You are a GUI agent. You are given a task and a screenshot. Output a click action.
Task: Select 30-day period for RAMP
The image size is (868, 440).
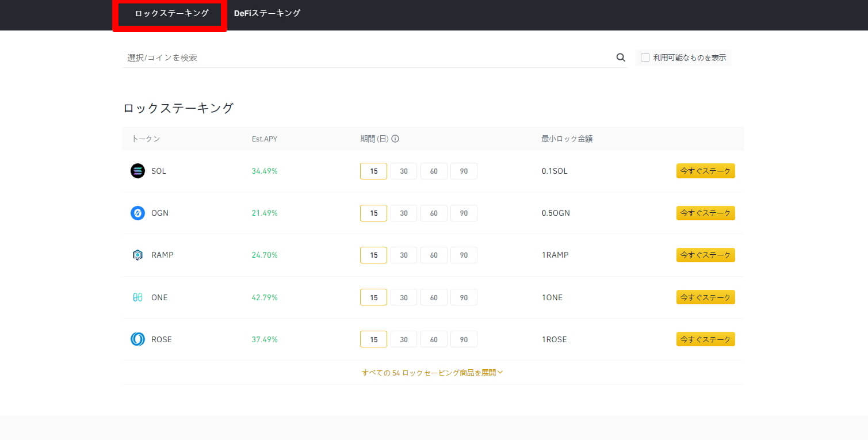404,255
